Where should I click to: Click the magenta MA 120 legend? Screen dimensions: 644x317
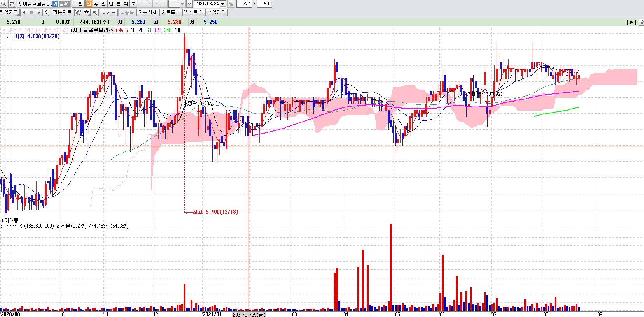click(x=157, y=30)
